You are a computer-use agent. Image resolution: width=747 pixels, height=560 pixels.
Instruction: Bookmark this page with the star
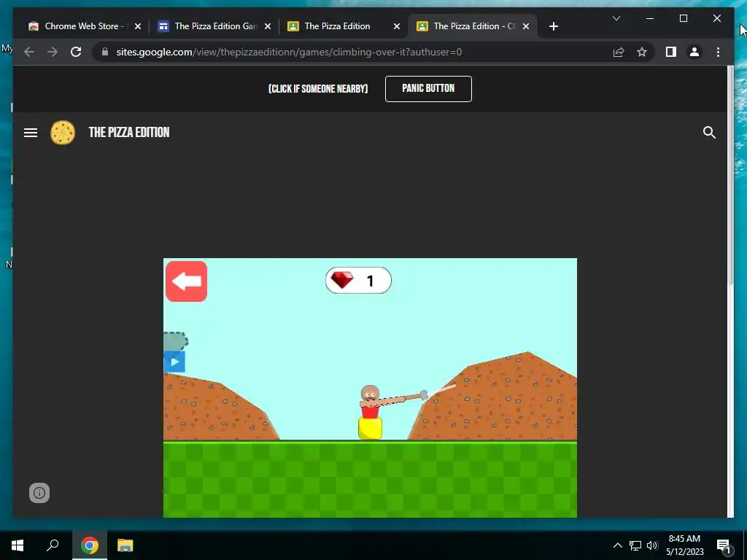(x=642, y=52)
